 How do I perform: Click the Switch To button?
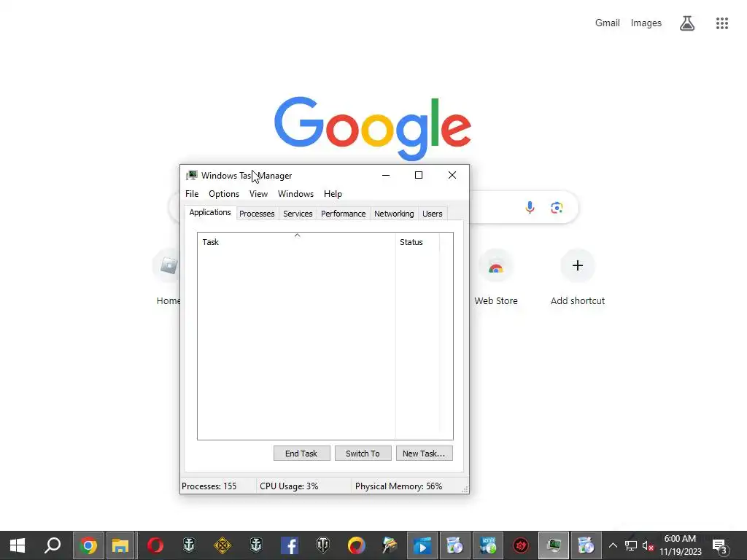(x=363, y=454)
